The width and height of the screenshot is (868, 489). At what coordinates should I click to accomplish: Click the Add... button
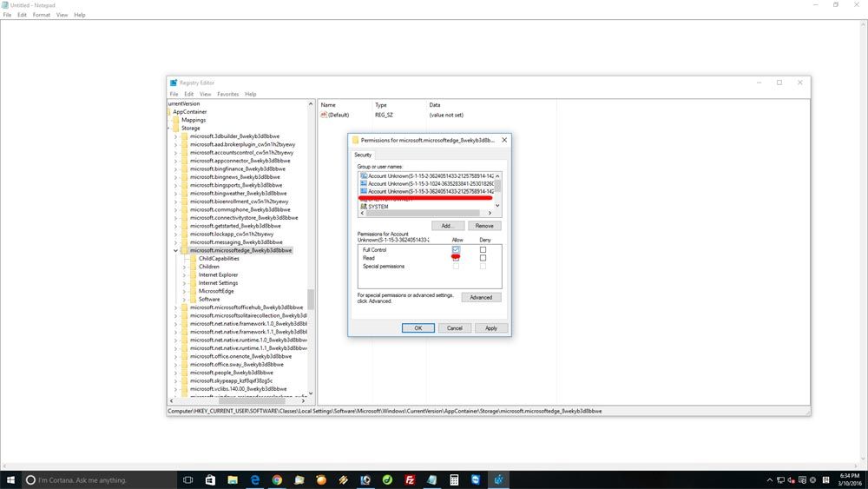coord(448,226)
